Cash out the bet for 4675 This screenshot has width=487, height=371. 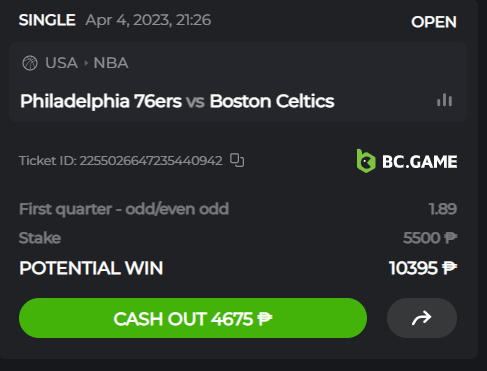click(x=193, y=318)
